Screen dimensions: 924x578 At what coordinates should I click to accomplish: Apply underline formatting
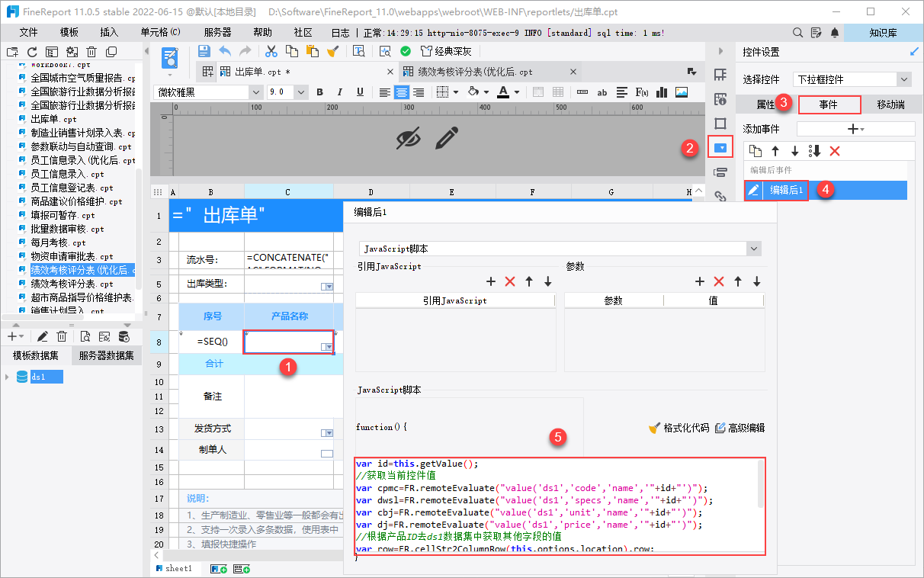[360, 92]
